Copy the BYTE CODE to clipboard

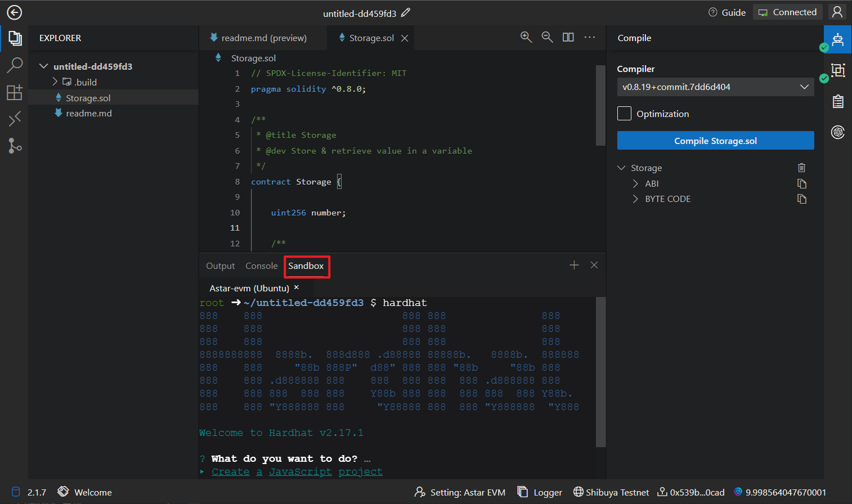[801, 199]
